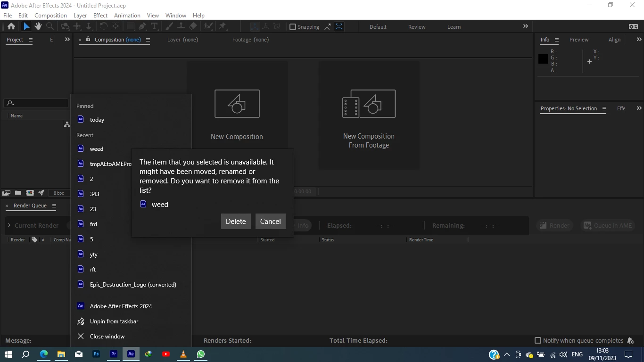644x362 pixels.
Task: Select the Brush tool
Action: [169, 26]
